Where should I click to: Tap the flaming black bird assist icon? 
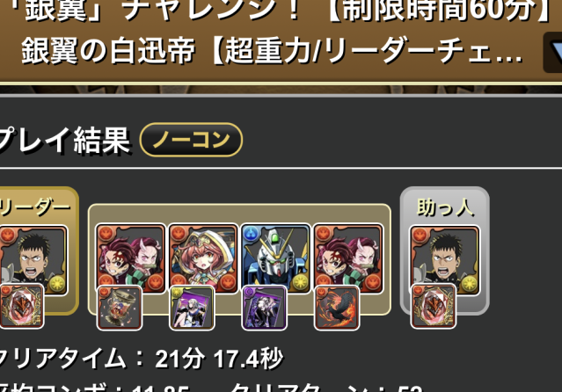click(x=337, y=308)
